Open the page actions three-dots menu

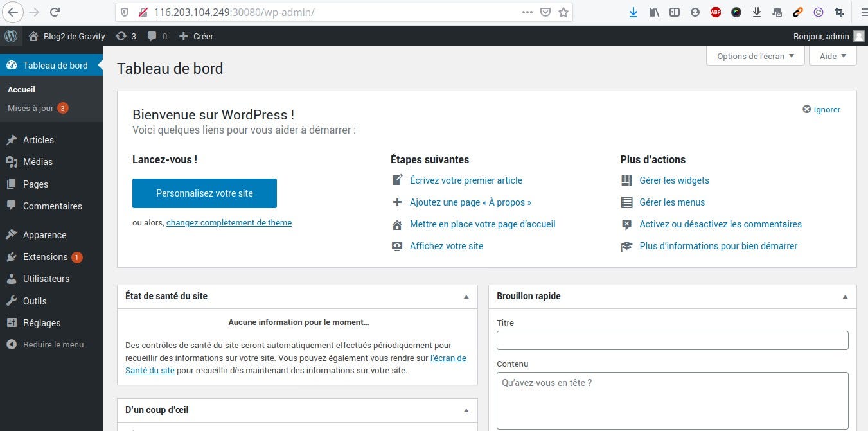coord(527,12)
